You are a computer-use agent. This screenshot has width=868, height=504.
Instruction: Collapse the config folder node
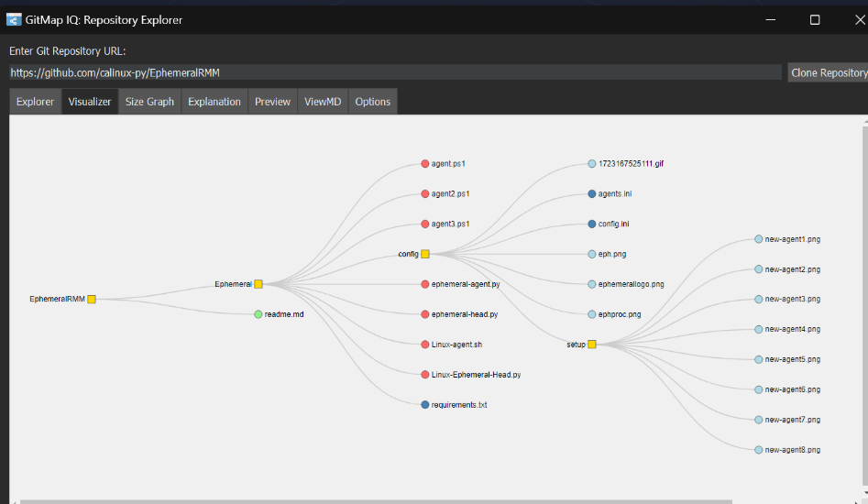pyautogui.click(x=425, y=254)
